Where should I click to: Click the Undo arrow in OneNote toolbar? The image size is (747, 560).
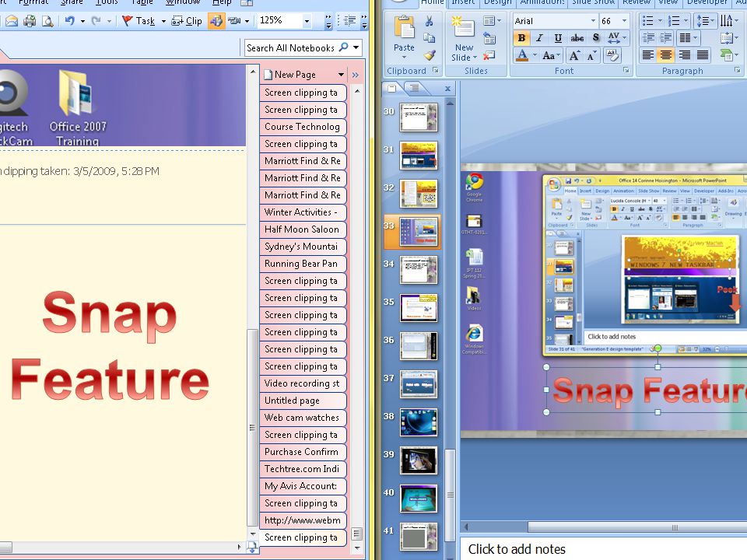pyautogui.click(x=69, y=21)
